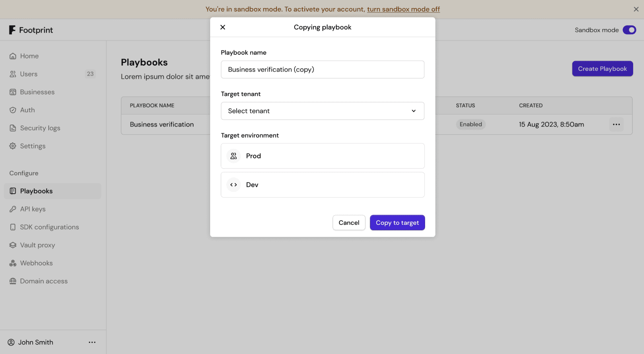Click the CREATED column header
The width and height of the screenshot is (644, 354).
click(530, 105)
